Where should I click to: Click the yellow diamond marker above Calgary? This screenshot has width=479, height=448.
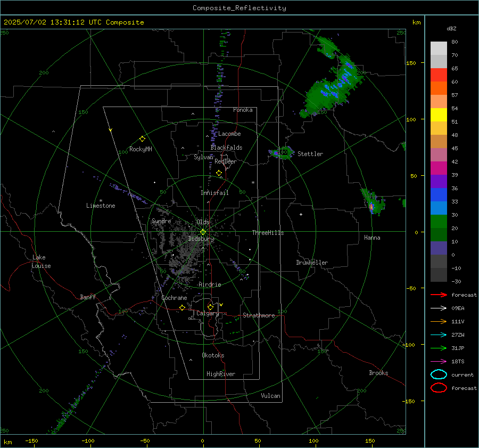[x=210, y=307]
